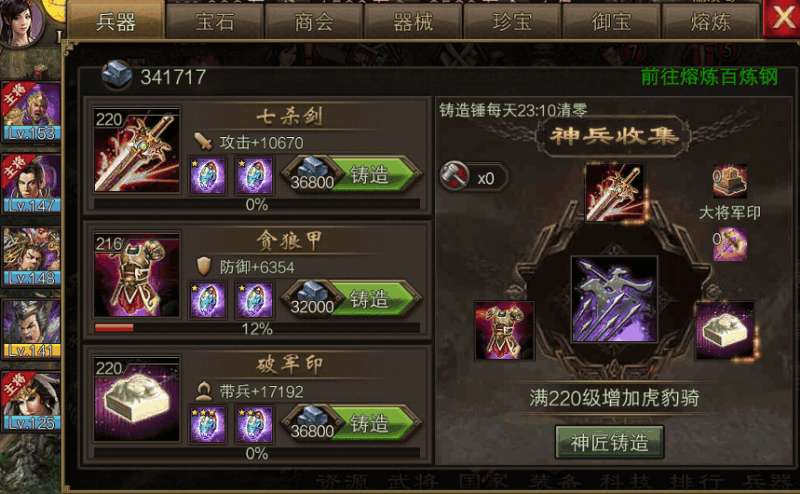Follow the 前往熔炼百炼钢 green link
Image resolution: width=800 pixels, height=494 pixels.
(x=709, y=77)
